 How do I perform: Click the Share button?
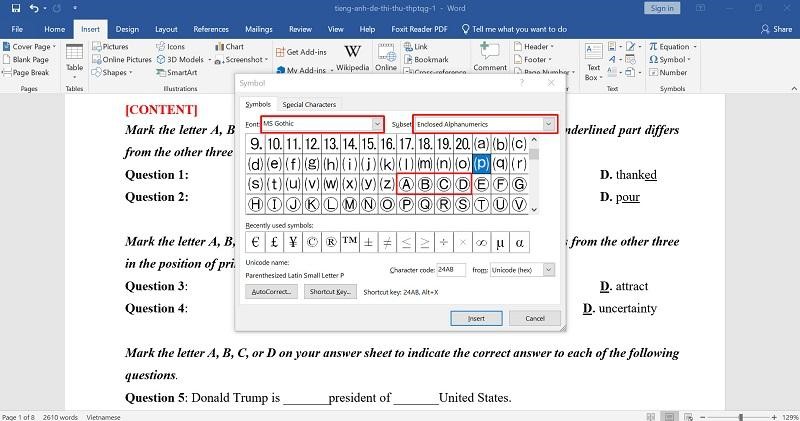(x=777, y=29)
